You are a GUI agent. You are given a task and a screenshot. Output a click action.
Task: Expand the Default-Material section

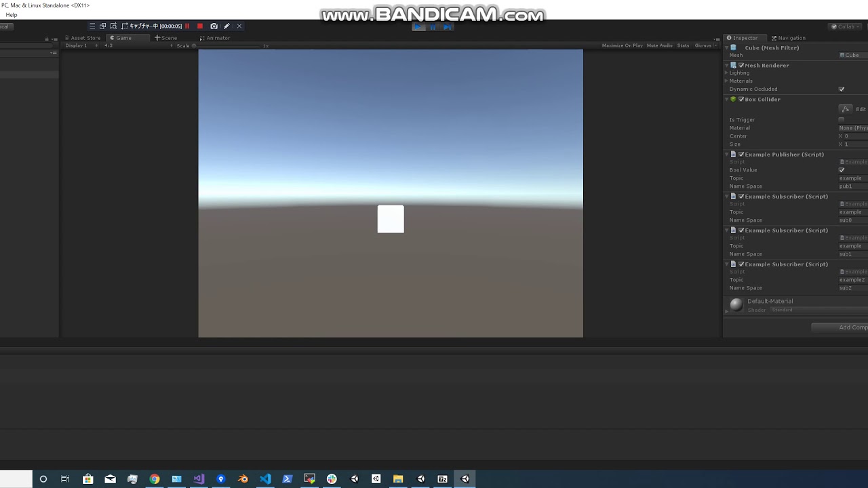tap(727, 311)
